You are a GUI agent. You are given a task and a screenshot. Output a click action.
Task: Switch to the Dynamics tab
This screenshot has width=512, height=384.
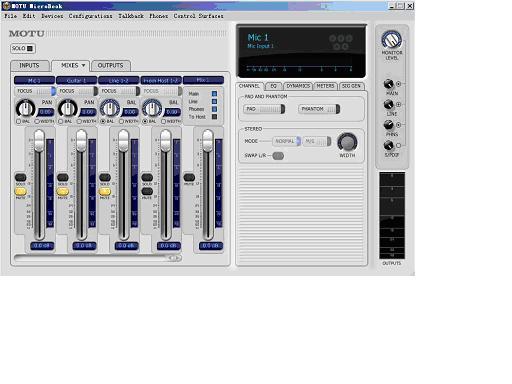point(298,86)
